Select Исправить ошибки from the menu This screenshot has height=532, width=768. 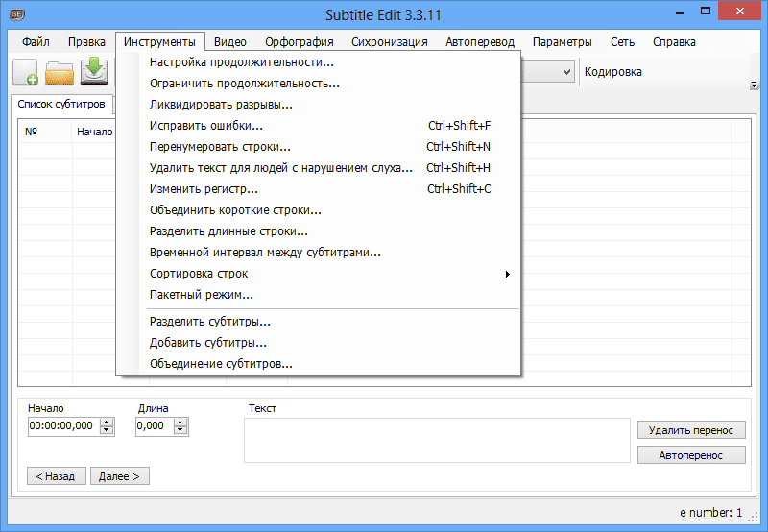(x=206, y=126)
